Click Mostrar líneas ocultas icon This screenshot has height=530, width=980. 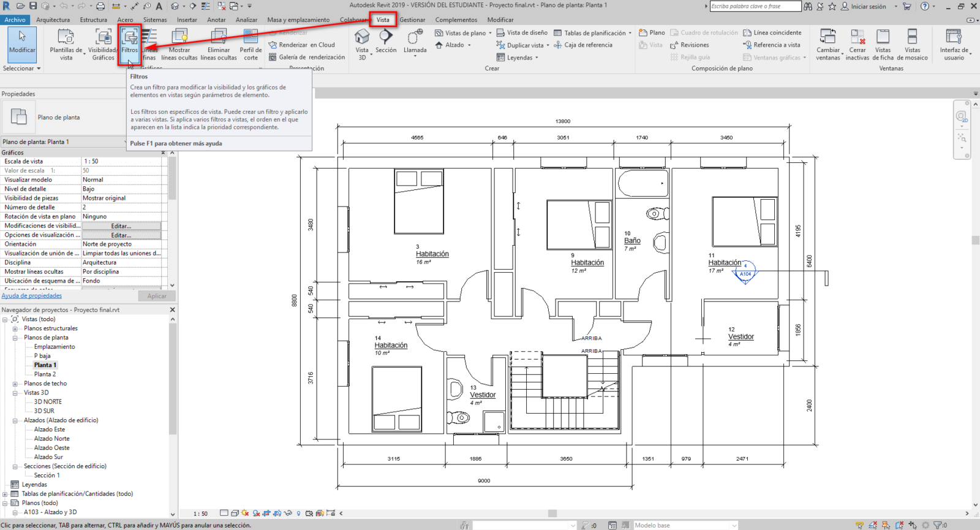[179, 44]
